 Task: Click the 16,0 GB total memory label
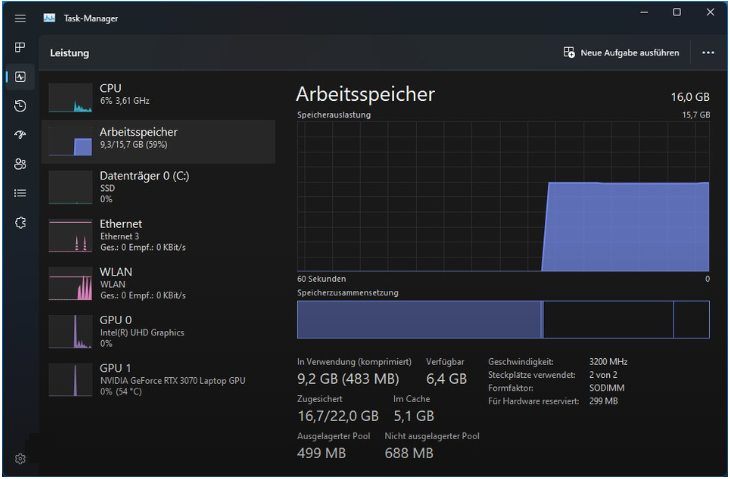pyautogui.click(x=690, y=97)
